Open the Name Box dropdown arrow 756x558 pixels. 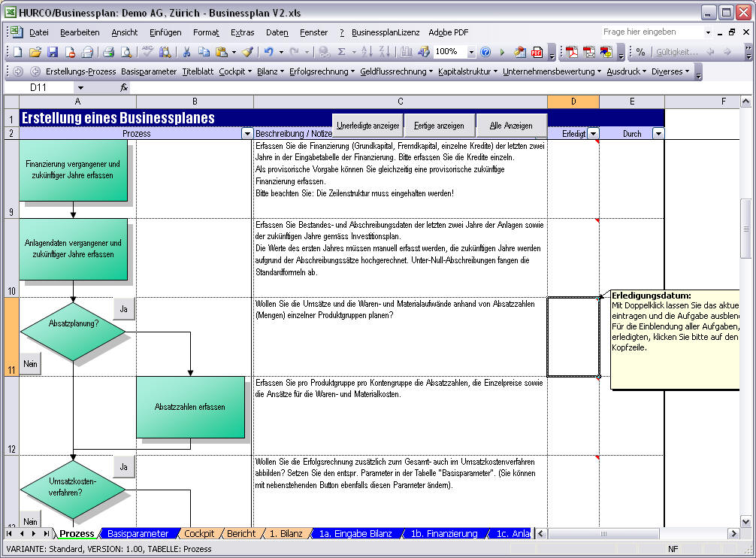pyautogui.click(x=80, y=88)
